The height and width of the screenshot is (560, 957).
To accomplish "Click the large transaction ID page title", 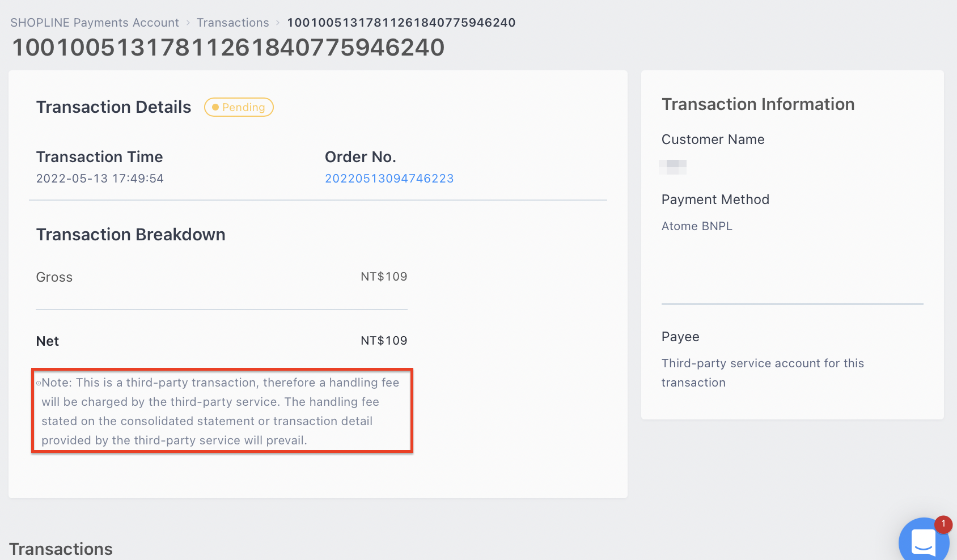I will pyautogui.click(x=228, y=47).
